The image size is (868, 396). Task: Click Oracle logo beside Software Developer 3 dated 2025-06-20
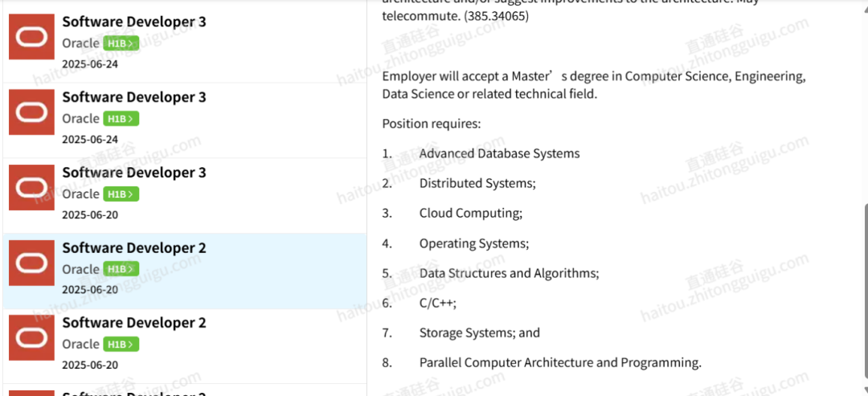pos(31,187)
